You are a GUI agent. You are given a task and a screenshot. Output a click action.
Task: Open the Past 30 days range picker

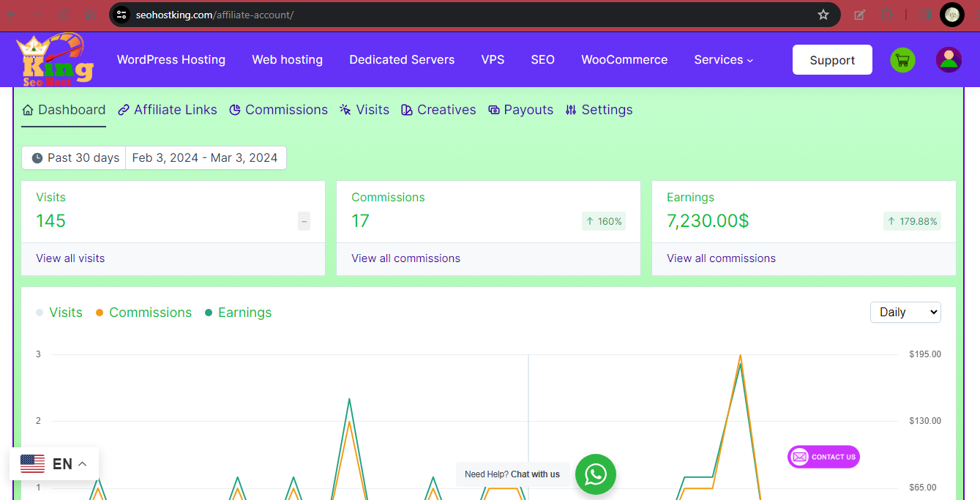tap(74, 158)
